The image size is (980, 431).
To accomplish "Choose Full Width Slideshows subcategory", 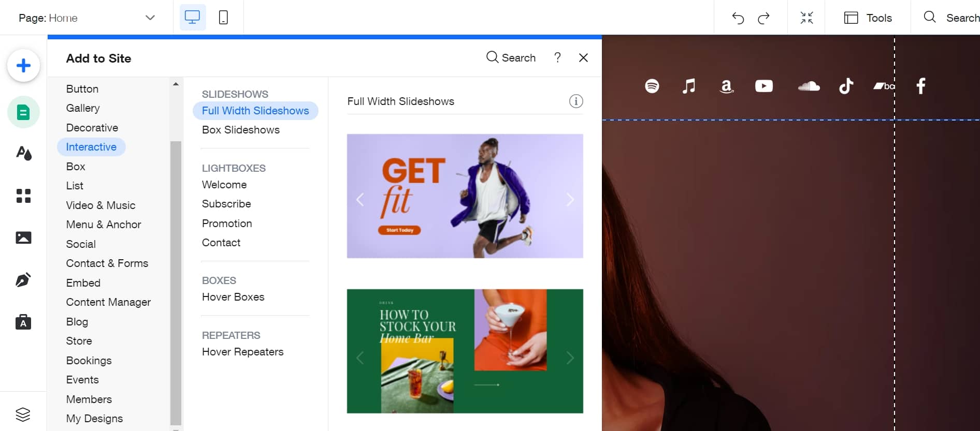I will 255,111.
